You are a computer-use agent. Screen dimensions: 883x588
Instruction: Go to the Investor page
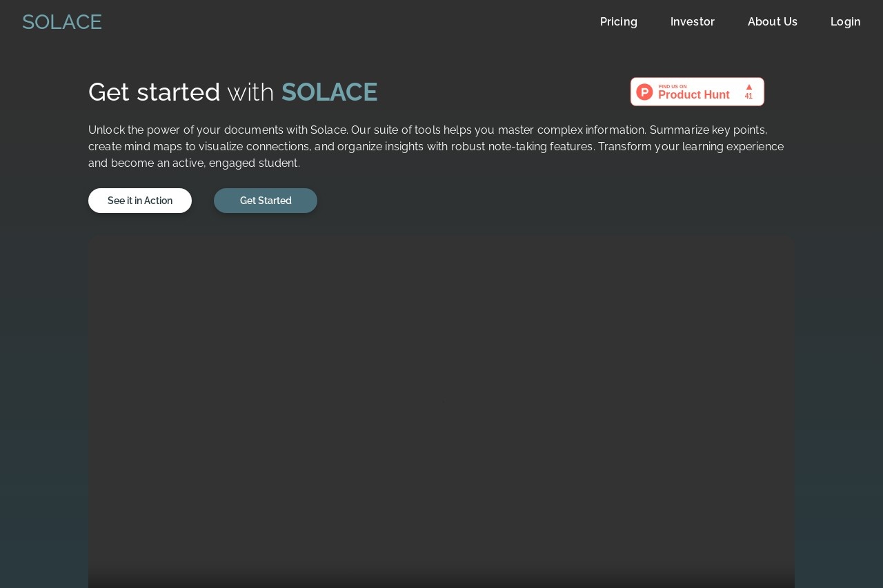693,21
